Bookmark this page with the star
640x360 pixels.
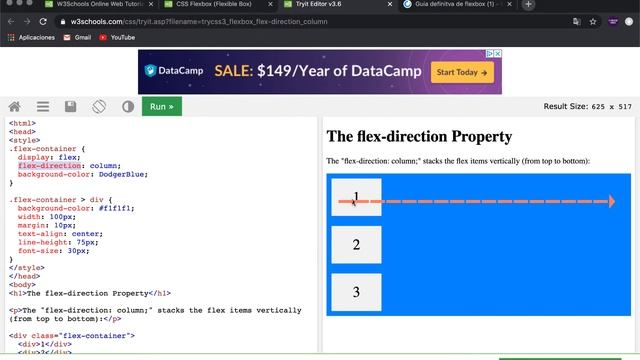click(x=593, y=22)
